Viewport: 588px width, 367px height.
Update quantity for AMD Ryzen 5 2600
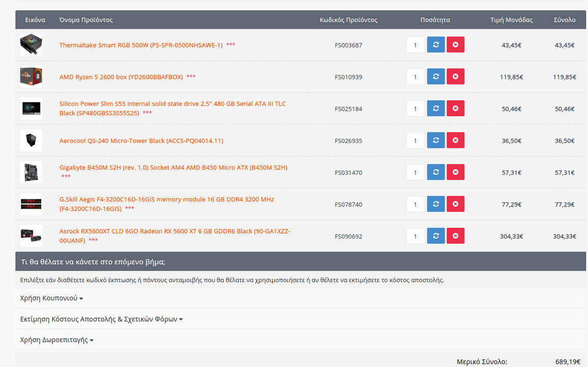click(435, 76)
